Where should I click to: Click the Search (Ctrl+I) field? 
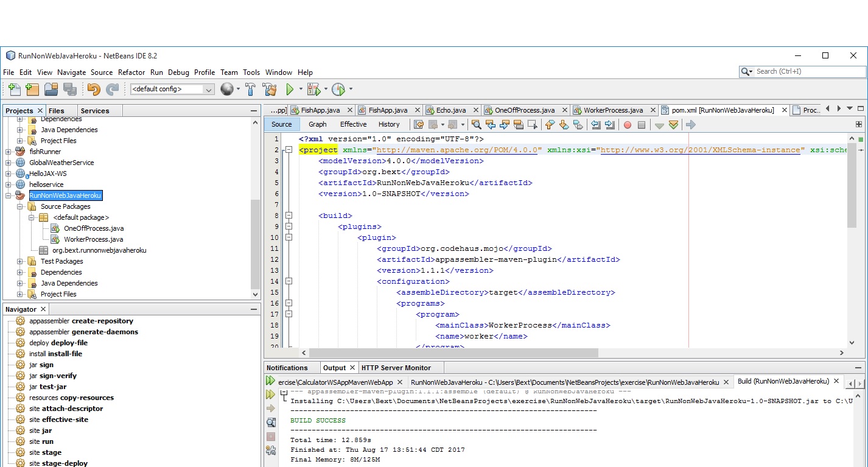[808, 72]
